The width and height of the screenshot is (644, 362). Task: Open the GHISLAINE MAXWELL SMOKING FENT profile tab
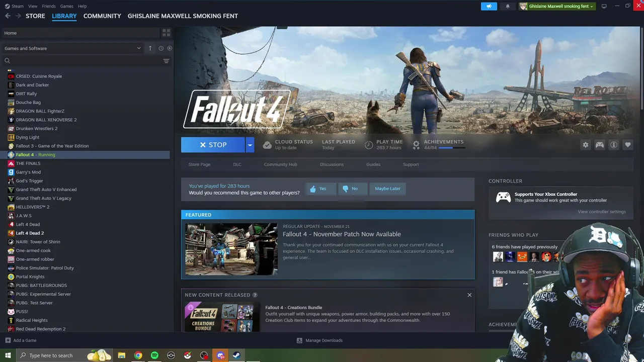tap(183, 16)
